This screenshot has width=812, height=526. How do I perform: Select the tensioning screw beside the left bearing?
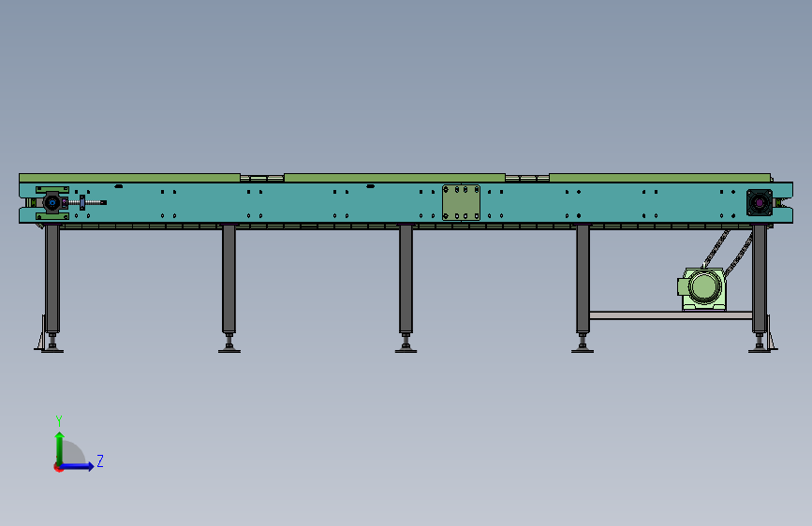pyautogui.click(x=87, y=202)
